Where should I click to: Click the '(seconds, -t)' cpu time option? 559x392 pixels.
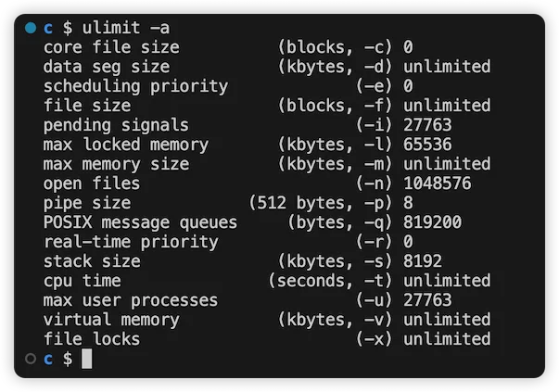pos(330,281)
